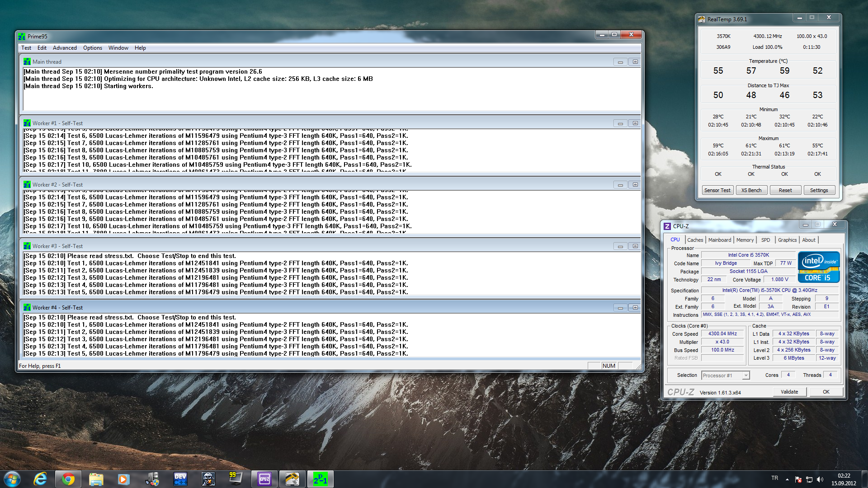This screenshot has height=488, width=868.
Task: Switch to the SPD tab in CPU-Z
Action: (x=766, y=240)
